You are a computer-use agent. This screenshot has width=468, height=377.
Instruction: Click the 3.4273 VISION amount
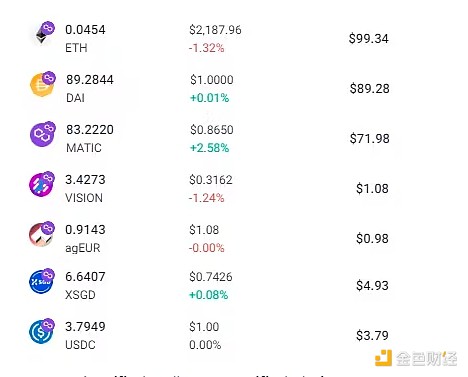pos(85,180)
